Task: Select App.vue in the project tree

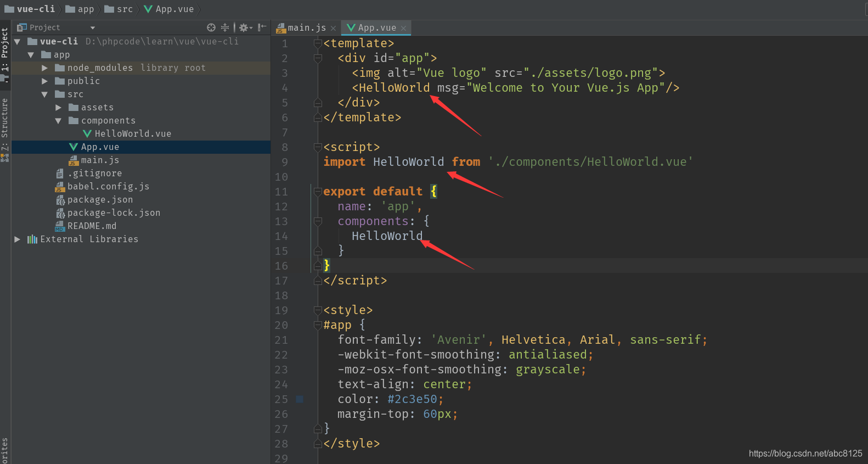Action: click(x=100, y=147)
